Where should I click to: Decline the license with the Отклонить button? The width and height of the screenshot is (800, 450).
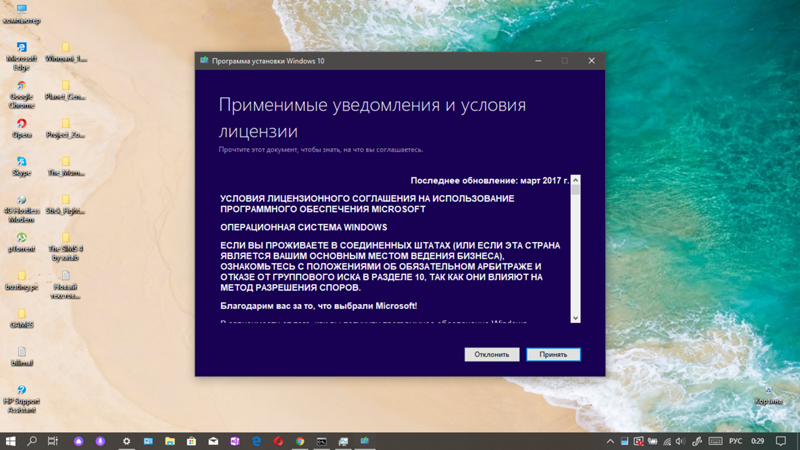[492, 354]
